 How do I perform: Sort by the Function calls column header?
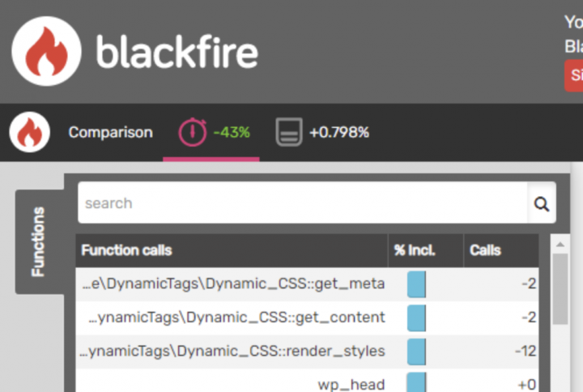[x=232, y=250]
